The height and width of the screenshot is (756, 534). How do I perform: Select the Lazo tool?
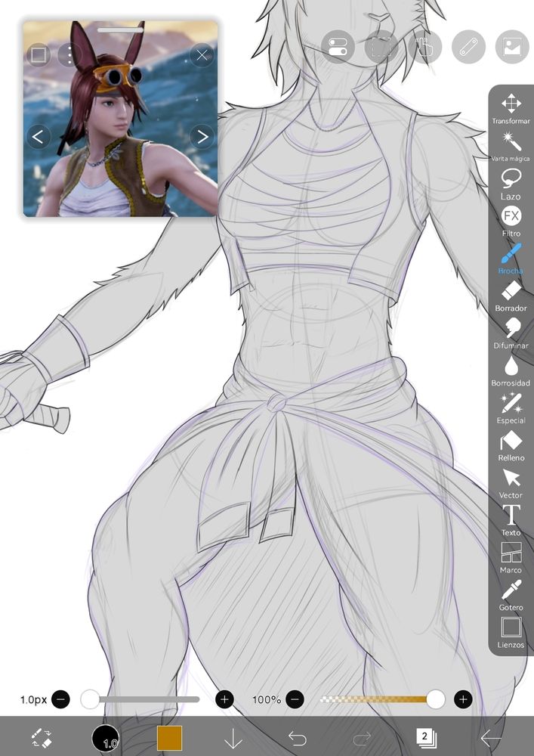511,184
